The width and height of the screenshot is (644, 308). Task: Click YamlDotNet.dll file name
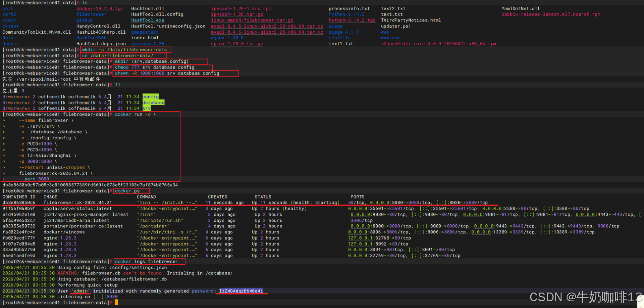521,8
